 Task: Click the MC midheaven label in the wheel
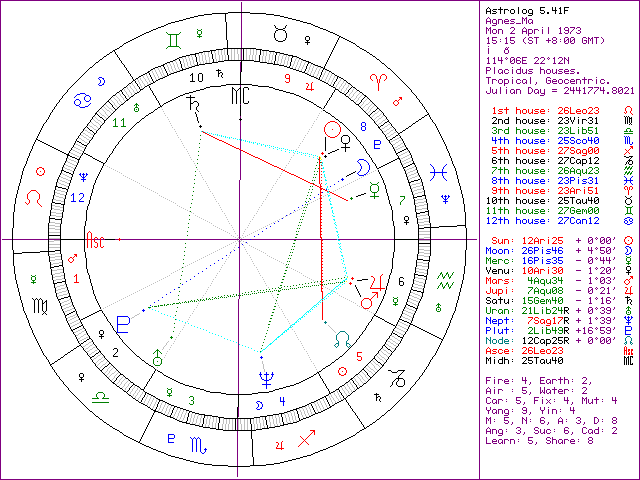pos(240,96)
